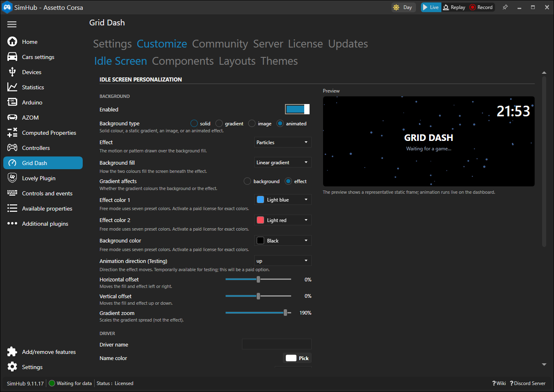This screenshot has width=554, height=392.
Task: Click the Gradient zoom slider handle
Action: (x=285, y=313)
